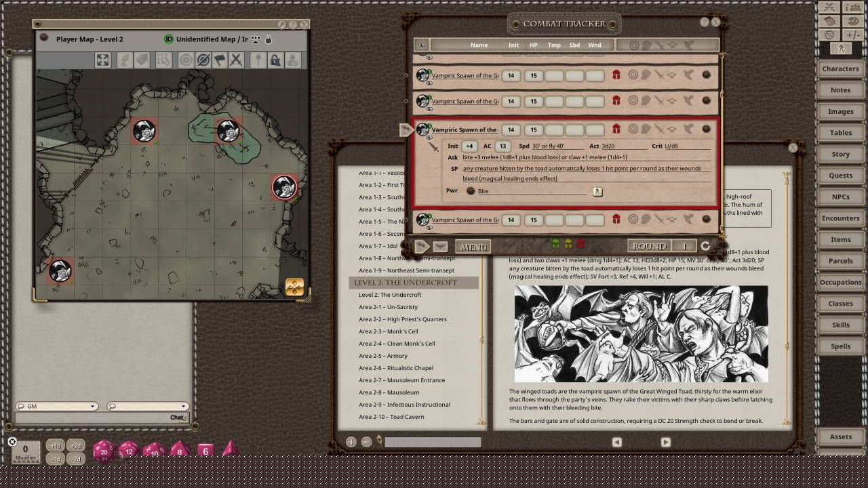Click the d20 die
This screenshot has height=488, width=868.
click(104, 451)
